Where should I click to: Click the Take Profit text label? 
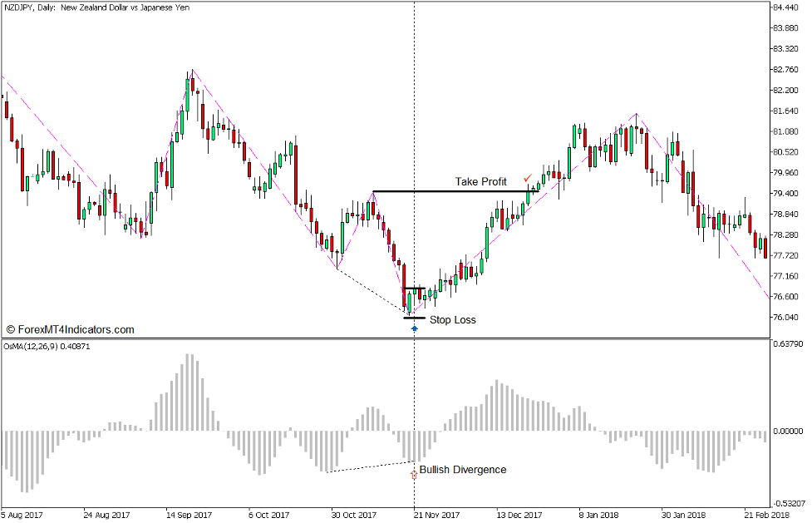(x=480, y=181)
